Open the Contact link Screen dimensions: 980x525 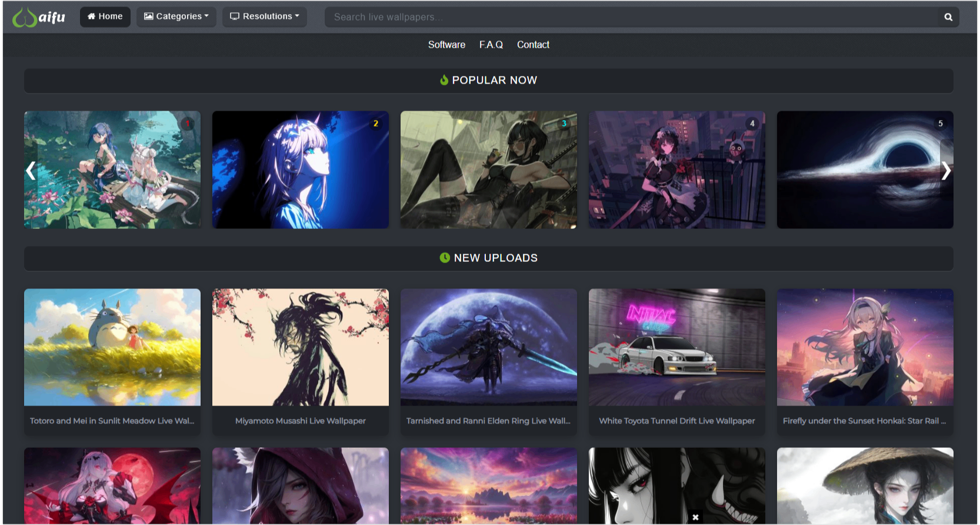533,45
